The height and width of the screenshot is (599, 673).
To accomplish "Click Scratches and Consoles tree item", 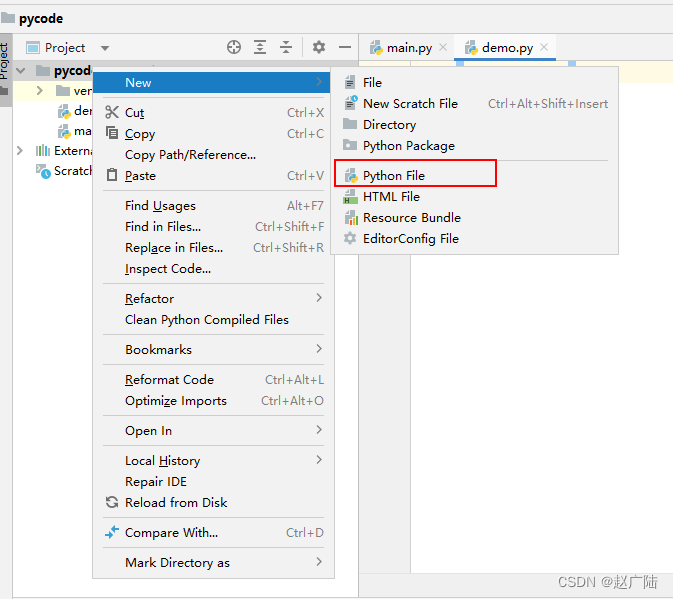I will [x=64, y=171].
